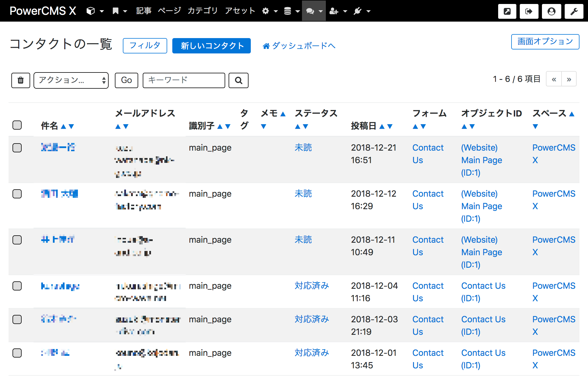The height and width of the screenshot is (378, 588).
Task: Click 新しいコンタクト button
Action: (212, 46)
